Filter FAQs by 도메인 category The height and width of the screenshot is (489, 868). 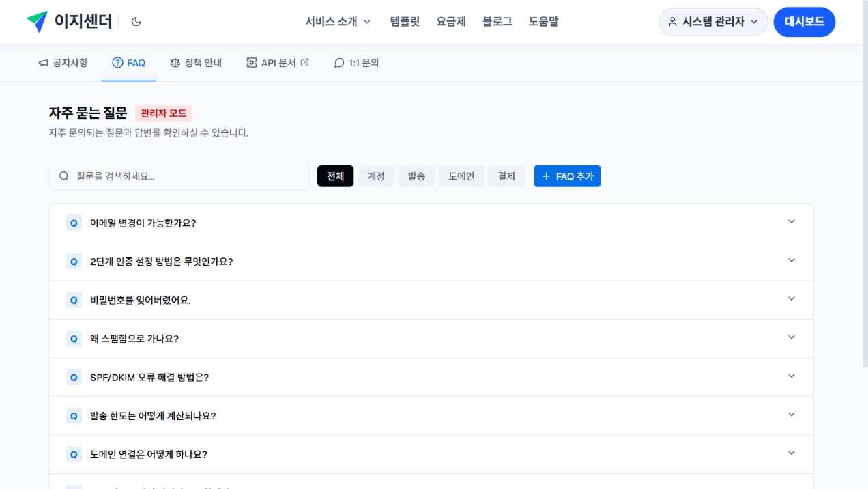click(x=461, y=176)
